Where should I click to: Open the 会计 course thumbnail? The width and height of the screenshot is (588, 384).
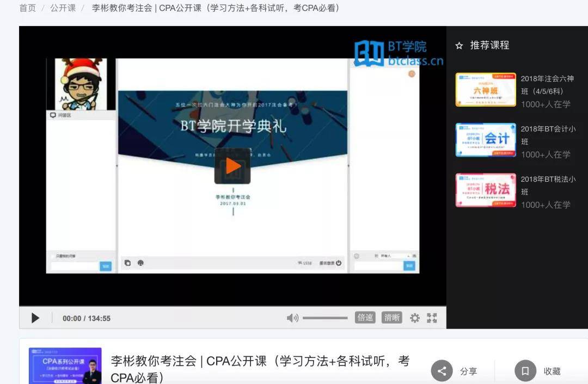click(486, 140)
